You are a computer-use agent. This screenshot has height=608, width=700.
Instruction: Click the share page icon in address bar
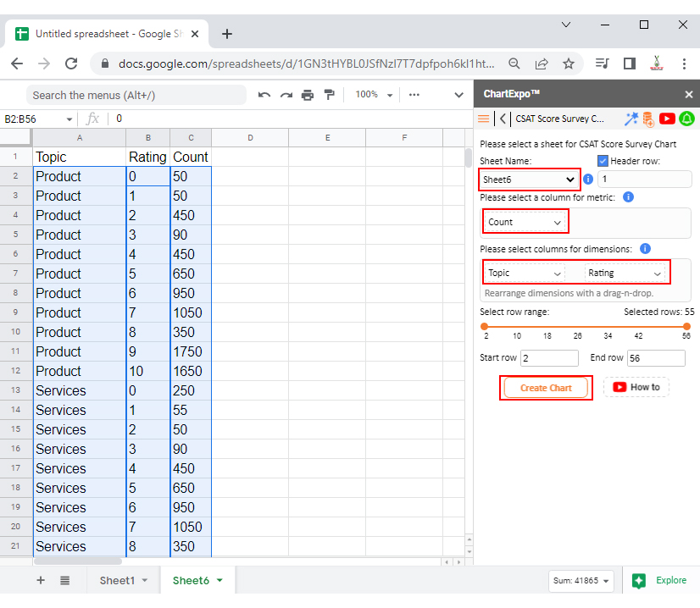tap(542, 64)
